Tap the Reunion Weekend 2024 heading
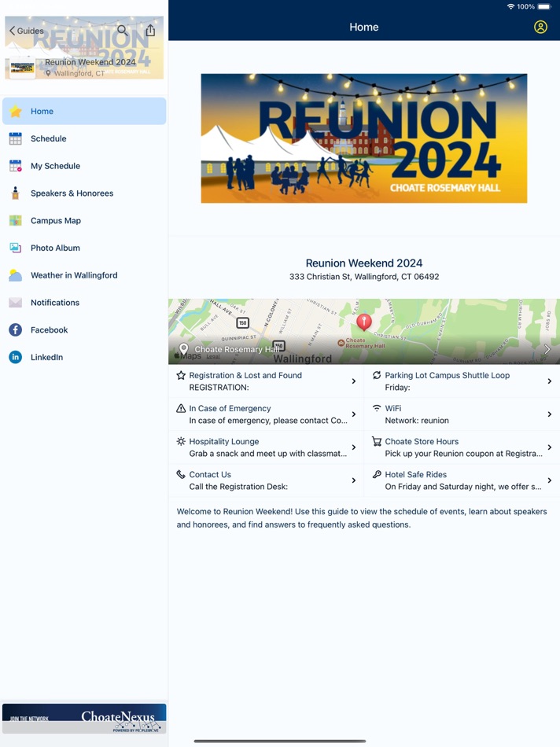 364,263
